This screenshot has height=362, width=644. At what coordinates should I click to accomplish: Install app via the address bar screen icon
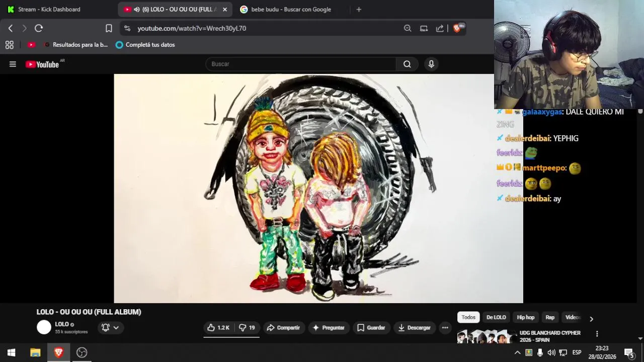(x=424, y=28)
